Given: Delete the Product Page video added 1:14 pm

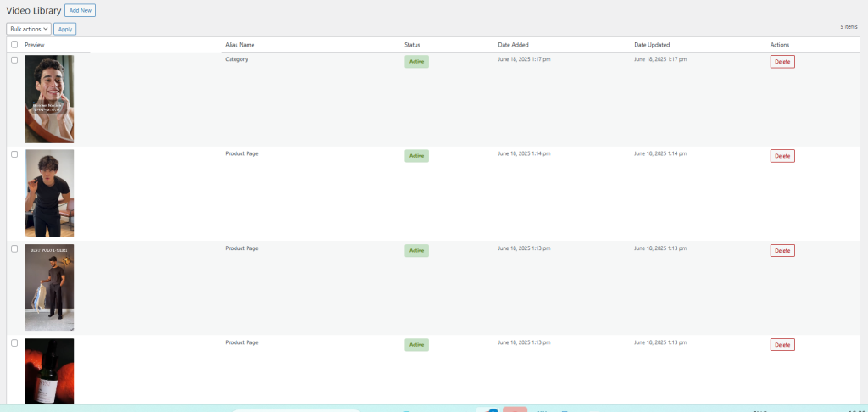Looking at the screenshot, I should pyautogui.click(x=782, y=156).
